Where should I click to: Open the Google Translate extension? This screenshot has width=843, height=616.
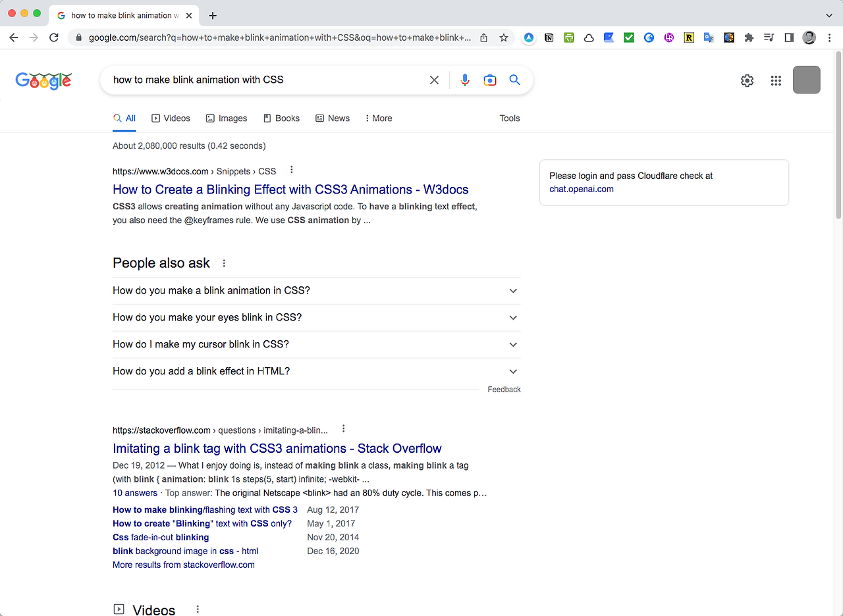709,38
